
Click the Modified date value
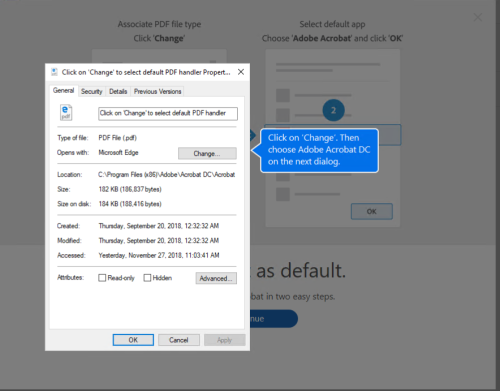(159, 240)
